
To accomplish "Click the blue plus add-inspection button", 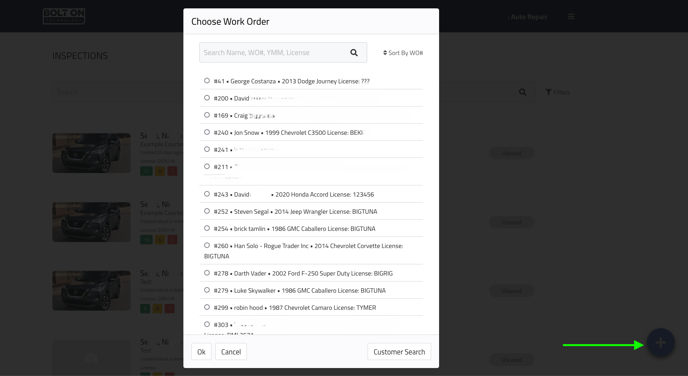I will 660,343.
